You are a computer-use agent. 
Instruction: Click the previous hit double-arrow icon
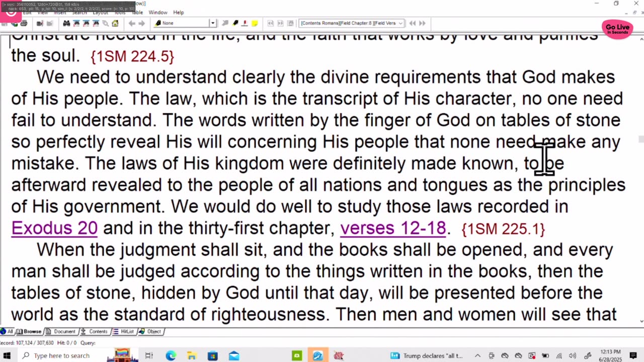point(270,23)
